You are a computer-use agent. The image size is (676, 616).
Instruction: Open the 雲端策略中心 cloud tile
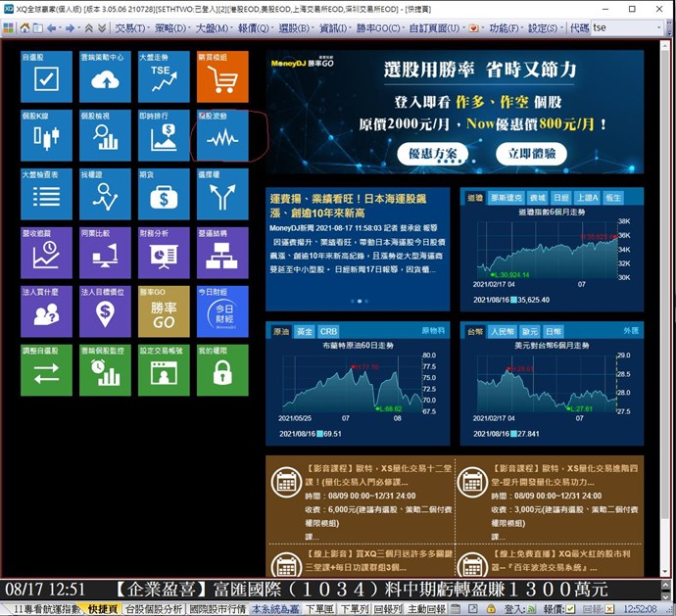point(105,76)
